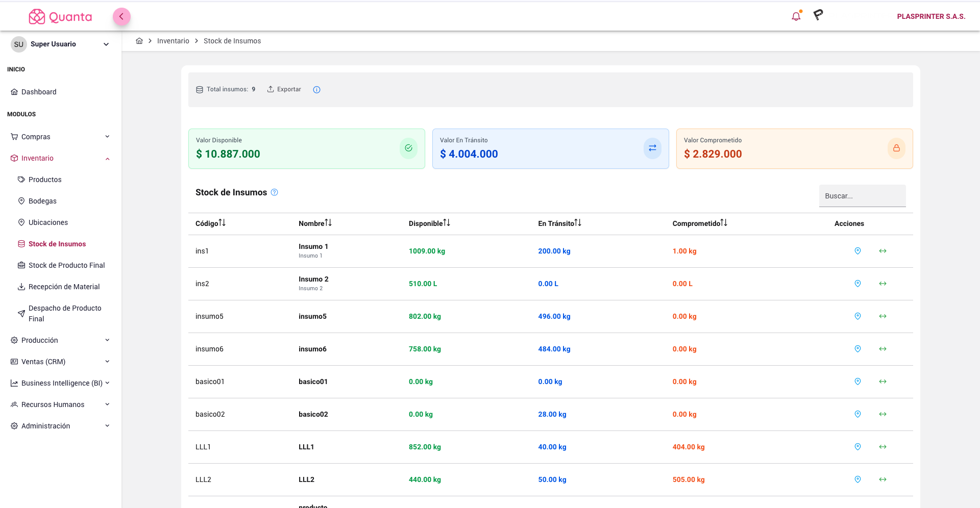Open the info icon next to Exportar
The width and height of the screenshot is (980, 508).
click(x=316, y=90)
